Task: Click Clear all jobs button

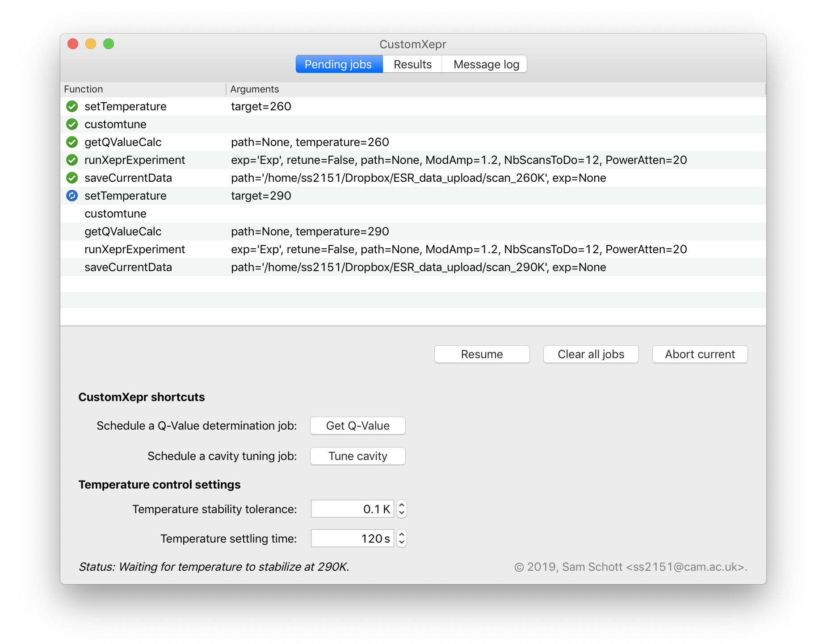Action: click(x=591, y=354)
